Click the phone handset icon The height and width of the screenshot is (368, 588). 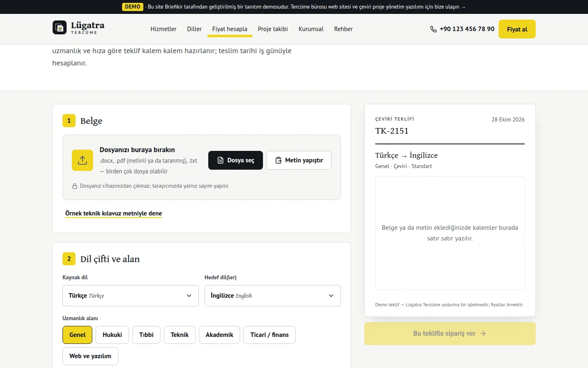pos(433,29)
